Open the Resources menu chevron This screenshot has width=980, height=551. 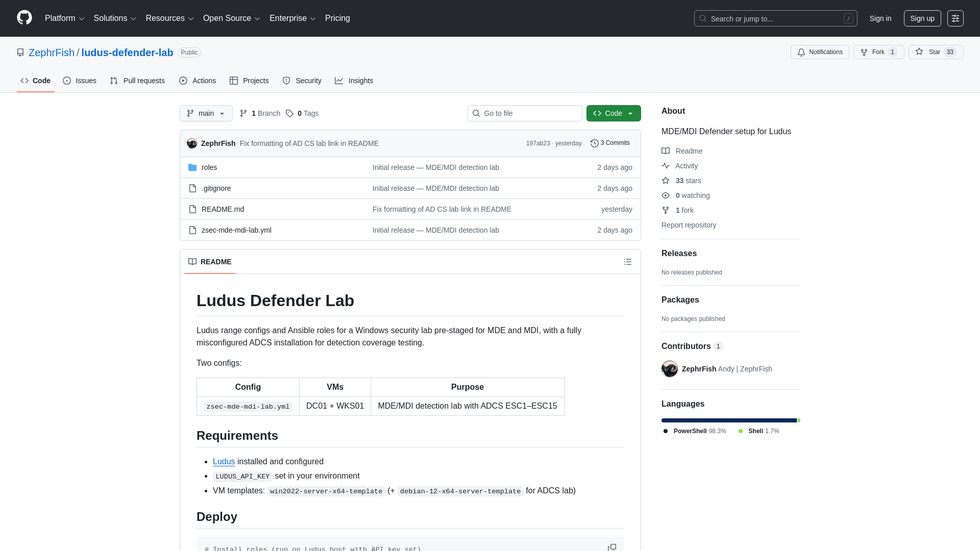tap(191, 18)
